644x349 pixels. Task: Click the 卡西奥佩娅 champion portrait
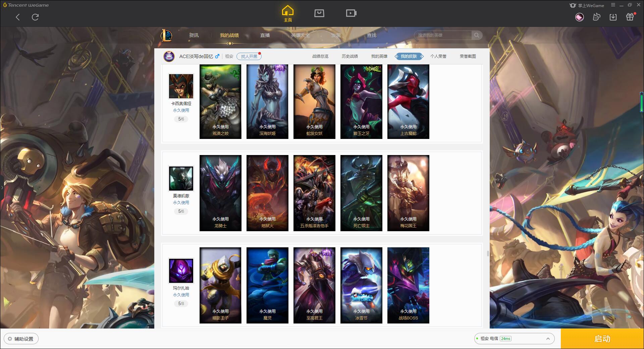click(181, 86)
